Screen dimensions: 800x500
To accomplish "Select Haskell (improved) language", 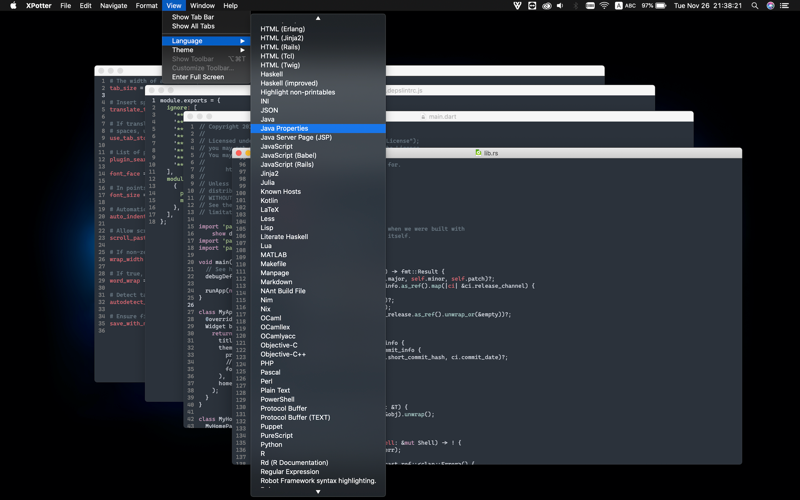I will tap(318, 83).
